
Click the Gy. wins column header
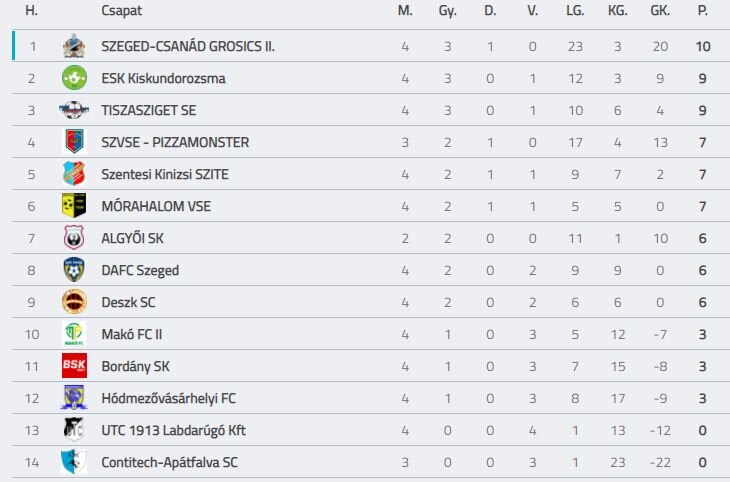click(x=447, y=11)
